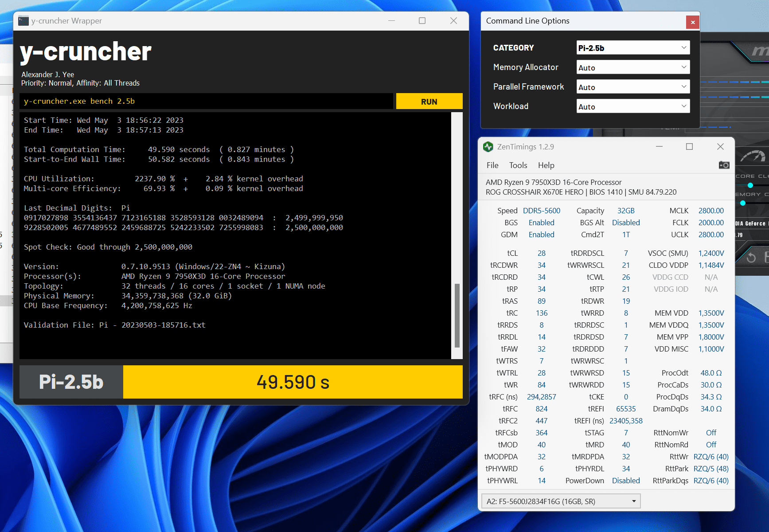Click the PowerDown Disabled value
Viewport: 769px width, 532px height.
(626, 481)
